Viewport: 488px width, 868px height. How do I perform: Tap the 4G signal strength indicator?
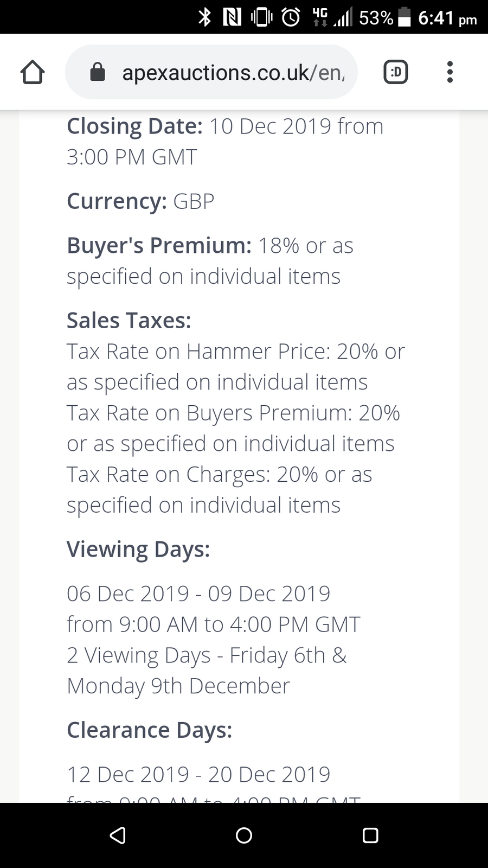[x=332, y=17]
